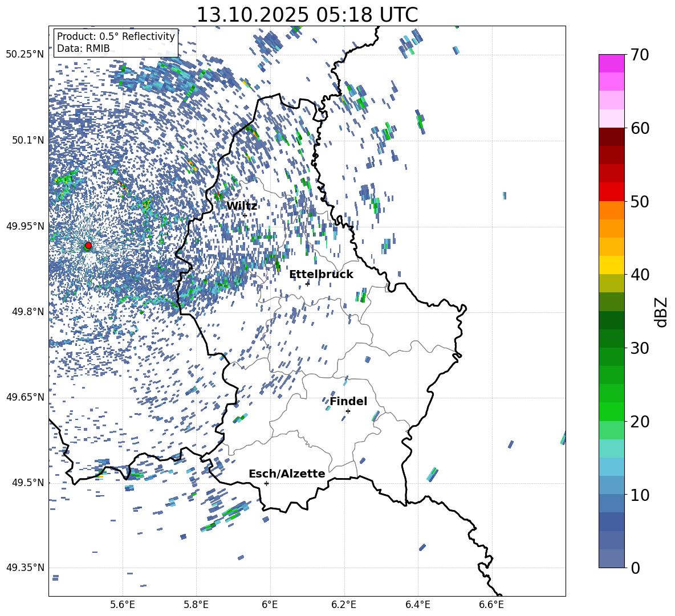Click the Product 0.5° Reflectivity info box
675x616 pixels.
click(x=116, y=43)
